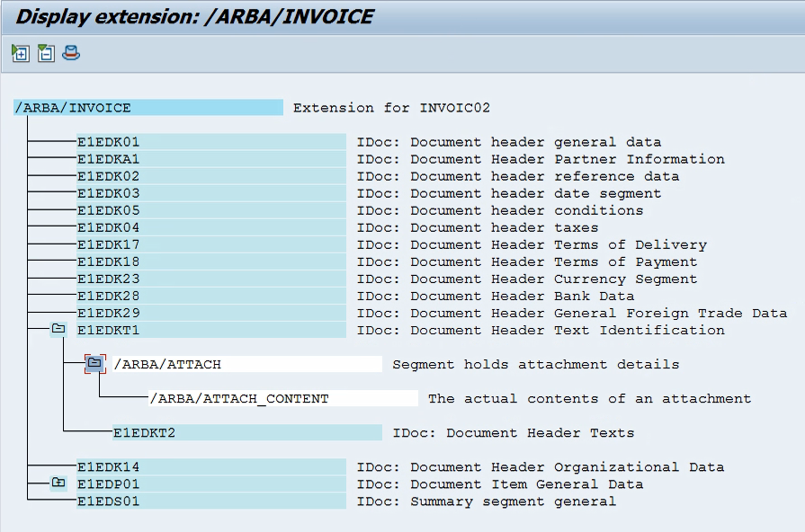The image size is (805, 532).
Task: Select segment E1EDK03
Action: [x=211, y=193]
